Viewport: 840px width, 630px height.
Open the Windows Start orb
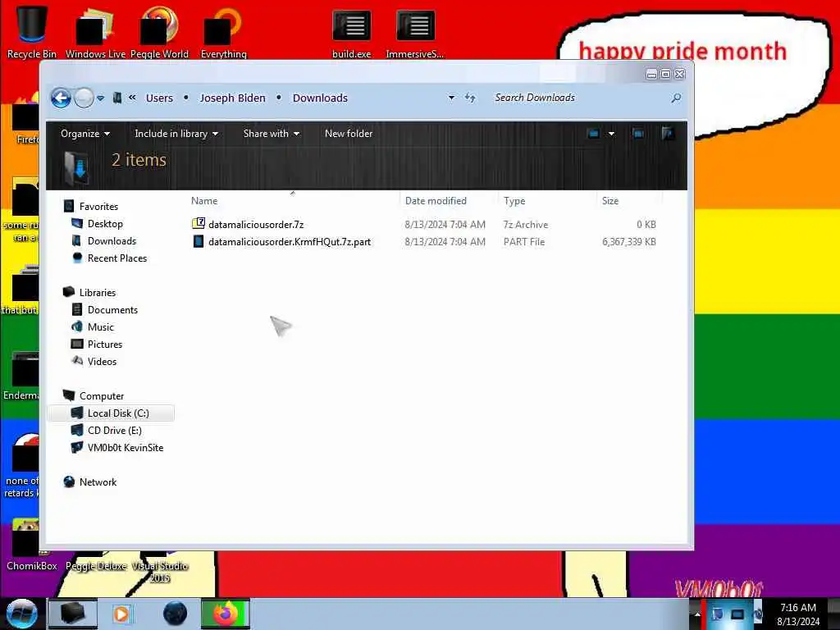point(21,614)
